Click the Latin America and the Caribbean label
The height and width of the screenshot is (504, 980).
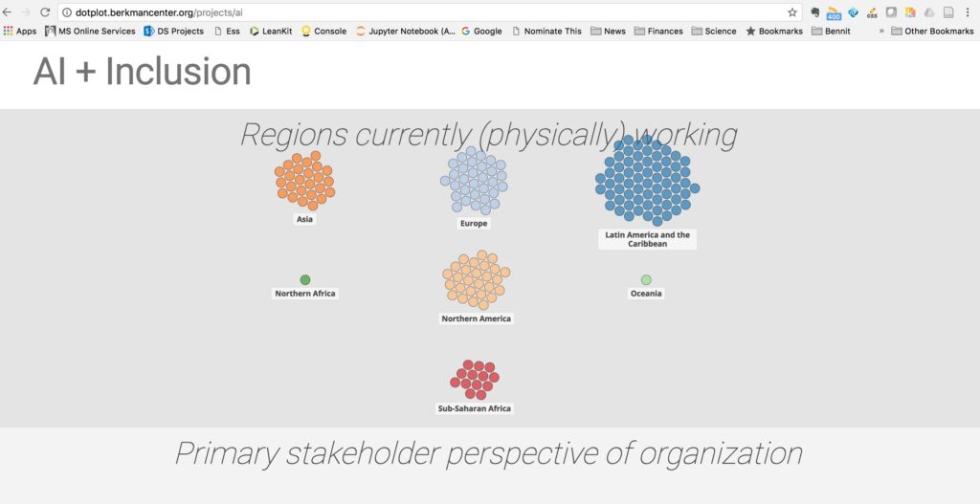click(648, 239)
